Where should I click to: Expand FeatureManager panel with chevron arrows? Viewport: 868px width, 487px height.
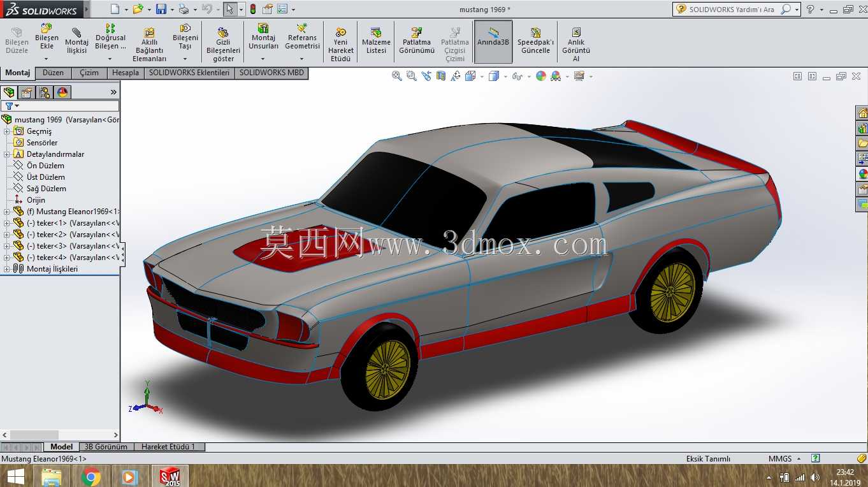[x=113, y=92]
